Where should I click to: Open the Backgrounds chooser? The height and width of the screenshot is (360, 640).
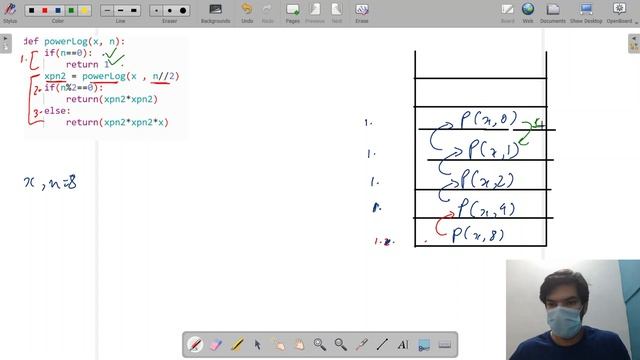coord(216,13)
